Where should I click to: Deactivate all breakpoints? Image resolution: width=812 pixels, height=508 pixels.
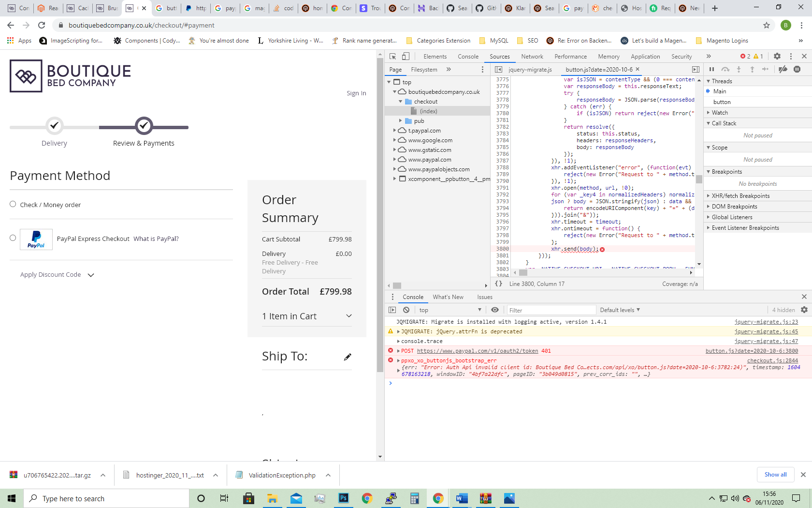point(783,69)
